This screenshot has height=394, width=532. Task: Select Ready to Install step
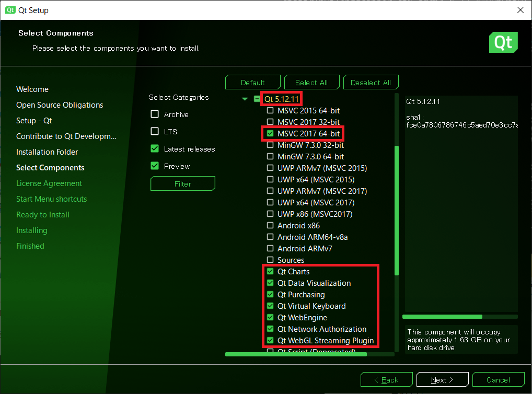tap(43, 214)
